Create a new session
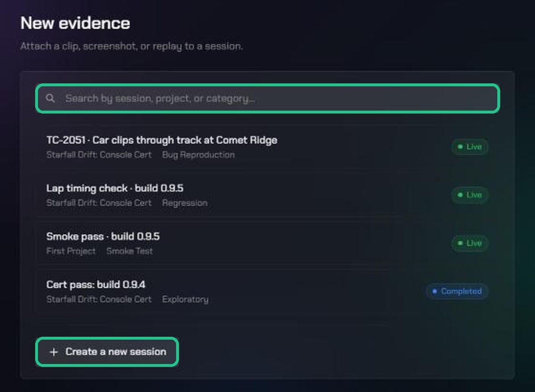This screenshot has height=392, width=535. (107, 352)
